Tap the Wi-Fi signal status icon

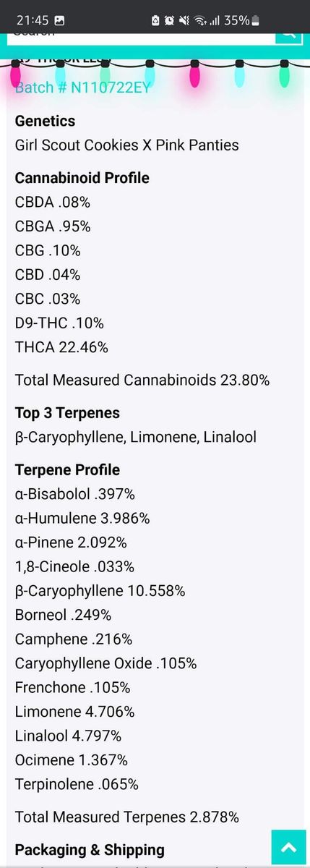[x=200, y=20]
